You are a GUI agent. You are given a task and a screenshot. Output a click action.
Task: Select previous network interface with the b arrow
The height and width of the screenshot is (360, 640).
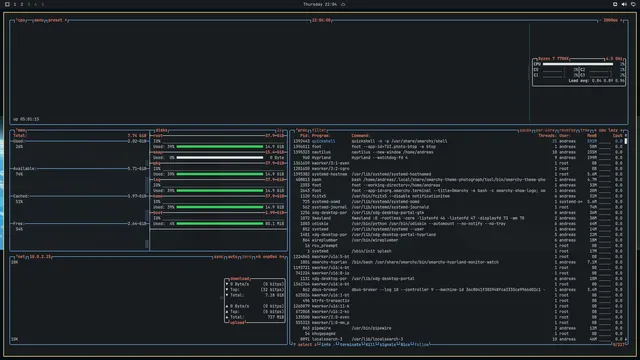click(258, 257)
